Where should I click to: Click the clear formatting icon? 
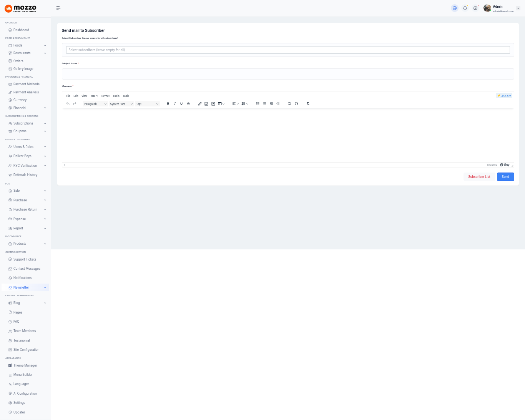pyautogui.click(x=308, y=104)
